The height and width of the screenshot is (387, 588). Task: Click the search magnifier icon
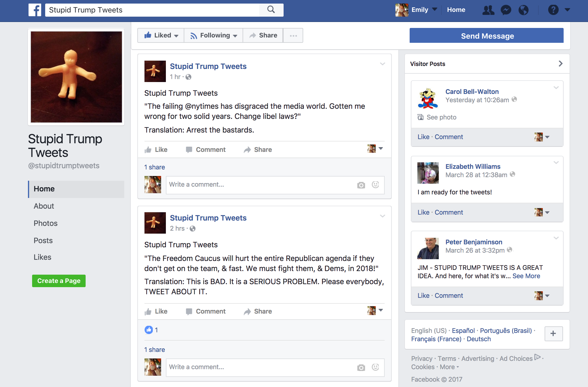[x=271, y=10]
